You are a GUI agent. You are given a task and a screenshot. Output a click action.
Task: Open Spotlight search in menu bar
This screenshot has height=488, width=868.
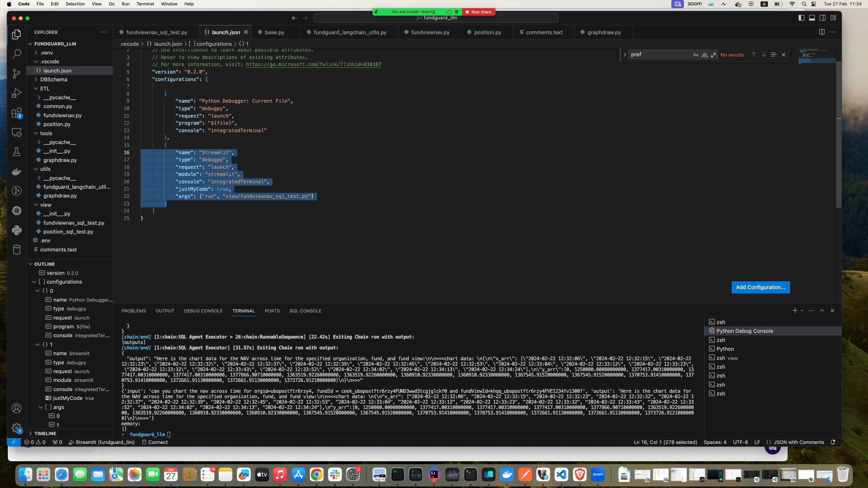click(804, 4)
